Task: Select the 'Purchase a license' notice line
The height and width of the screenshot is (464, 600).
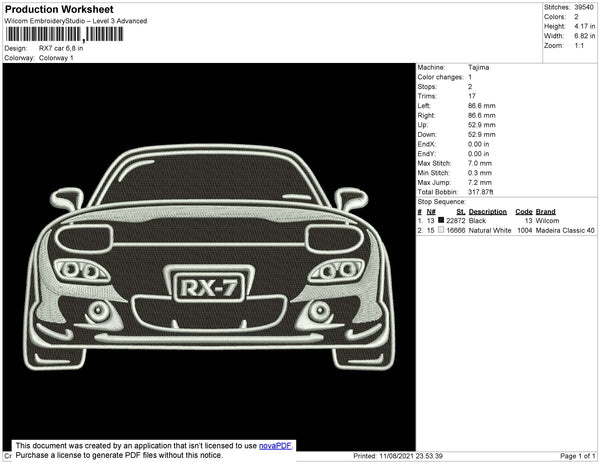Action: (119, 455)
